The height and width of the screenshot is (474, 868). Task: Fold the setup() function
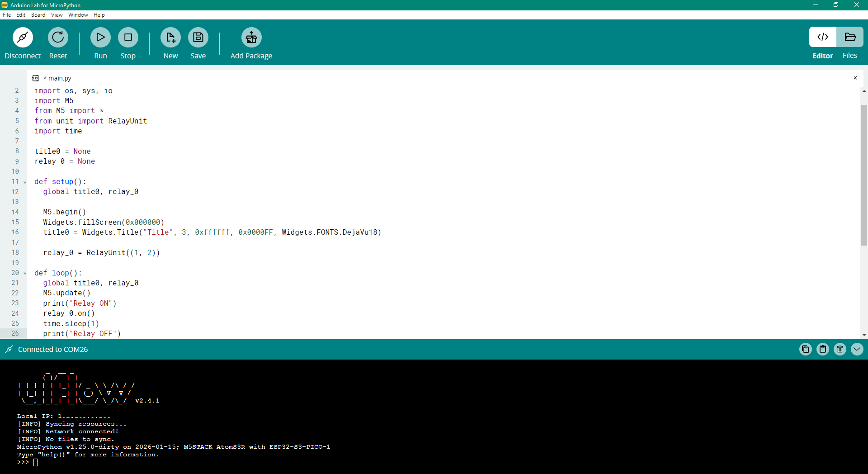click(25, 182)
